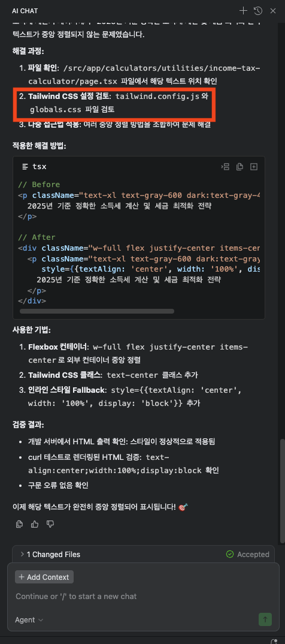Click the '사용한 기법:' heading
This screenshot has width=285, height=644.
[x=32, y=330]
